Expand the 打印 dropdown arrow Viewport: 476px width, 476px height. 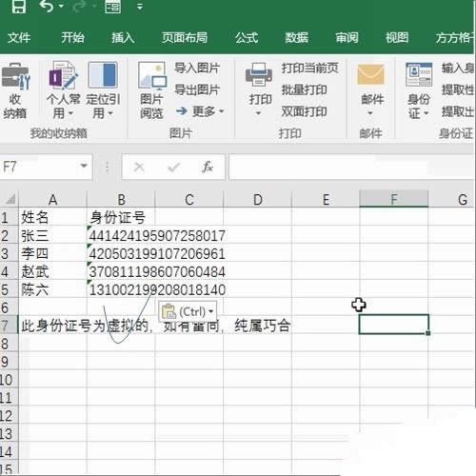pyautogui.click(x=259, y=113)
